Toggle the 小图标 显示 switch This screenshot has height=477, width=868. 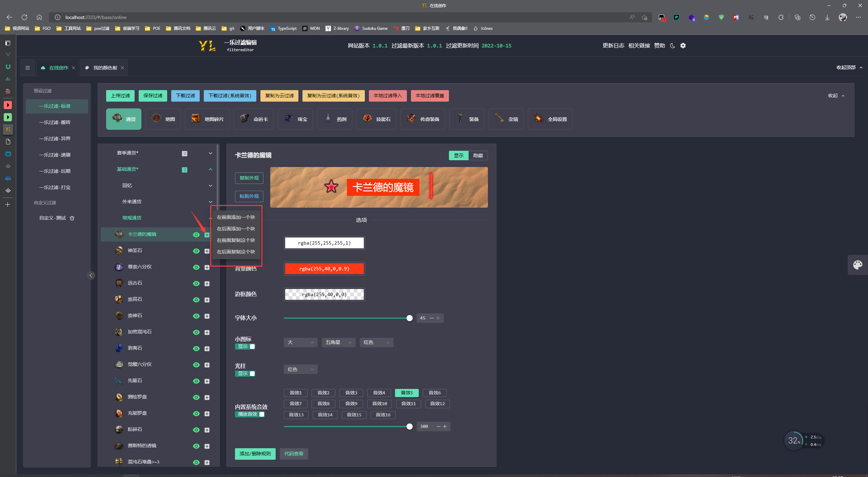click(245, 347)
